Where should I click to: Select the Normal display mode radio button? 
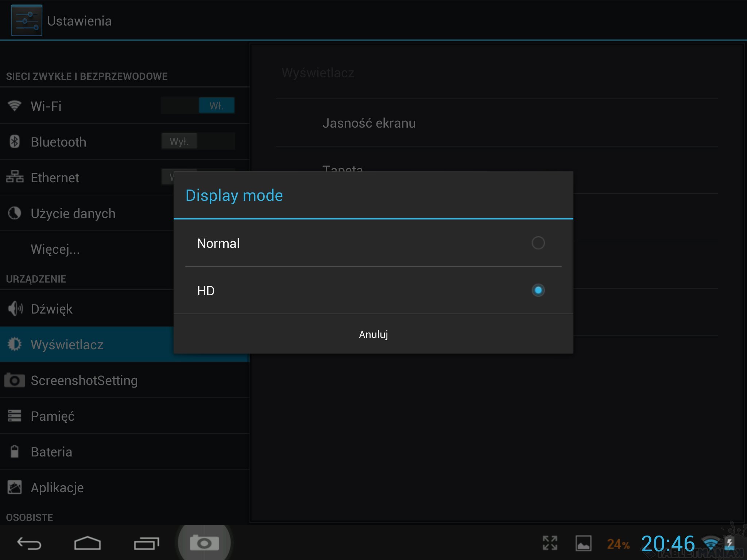point(538,243)
